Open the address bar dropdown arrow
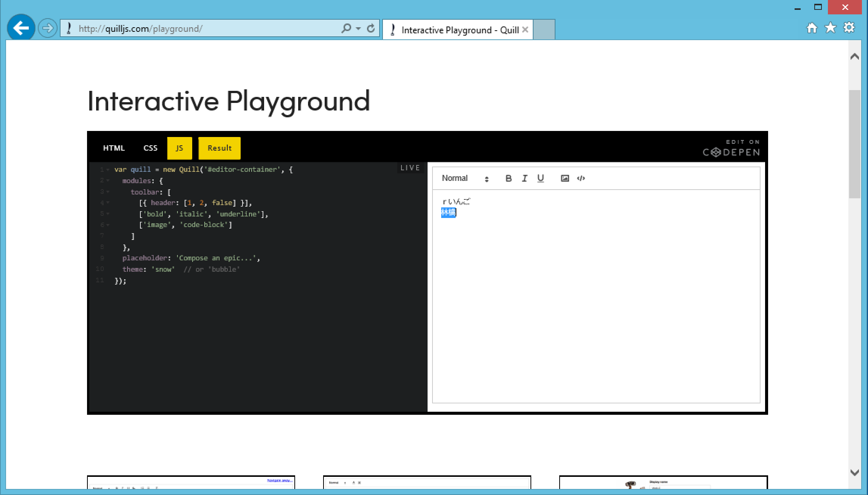Viewport: 868px width, 495px height. (358, 28)
